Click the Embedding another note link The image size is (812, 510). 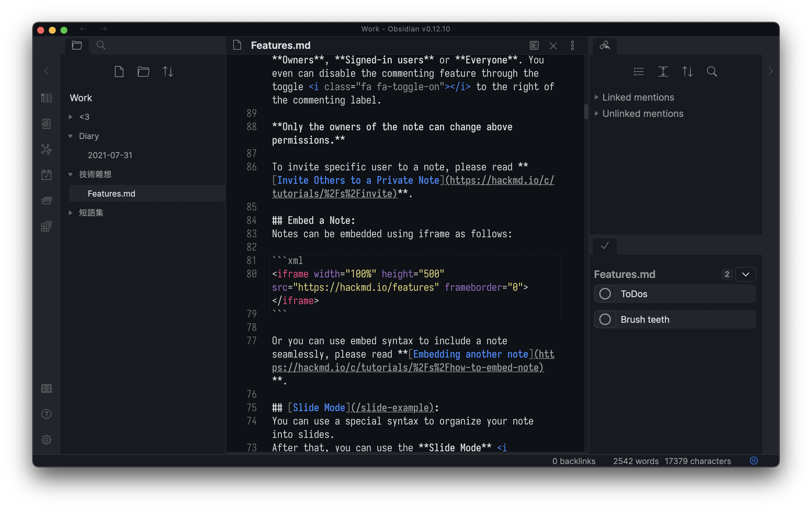pyautogui.click(x=470, y=354)
